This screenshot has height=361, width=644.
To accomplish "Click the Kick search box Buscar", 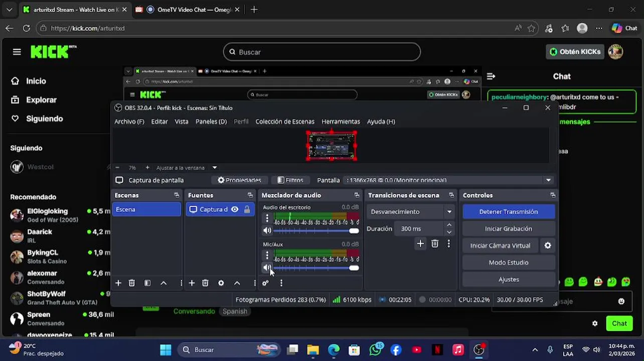I will click(x=321, y=52).
